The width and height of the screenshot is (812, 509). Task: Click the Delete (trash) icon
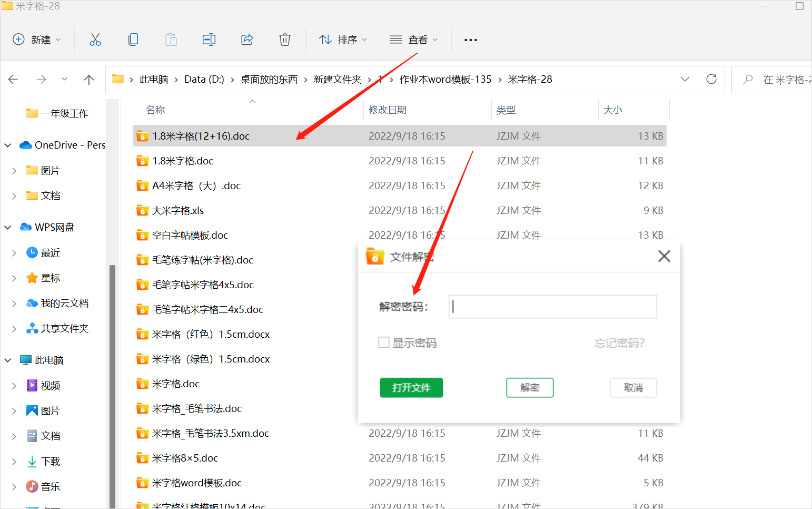284,39
